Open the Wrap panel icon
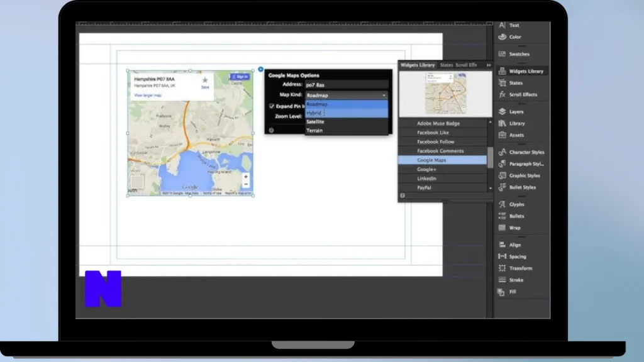The width and height of the screenshot is (644, 362). pos(502,228)
